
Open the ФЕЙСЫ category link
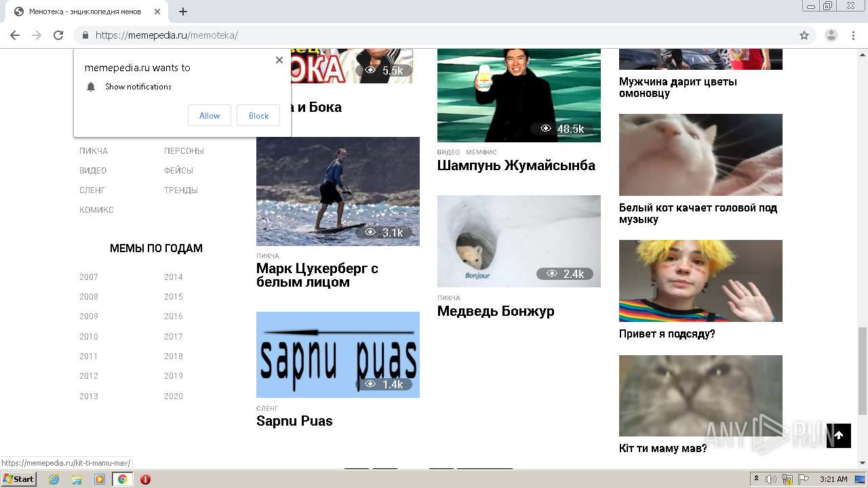[x=178, y=171]
